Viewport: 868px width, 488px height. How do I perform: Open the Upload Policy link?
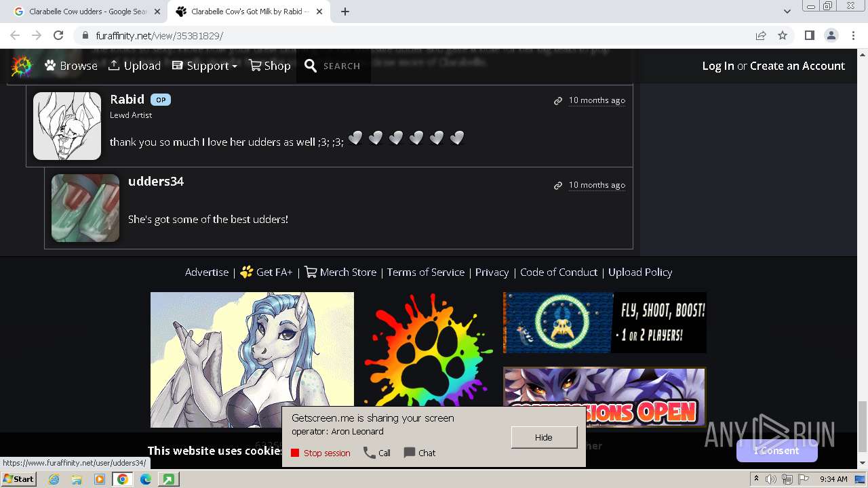coord(640,272)
